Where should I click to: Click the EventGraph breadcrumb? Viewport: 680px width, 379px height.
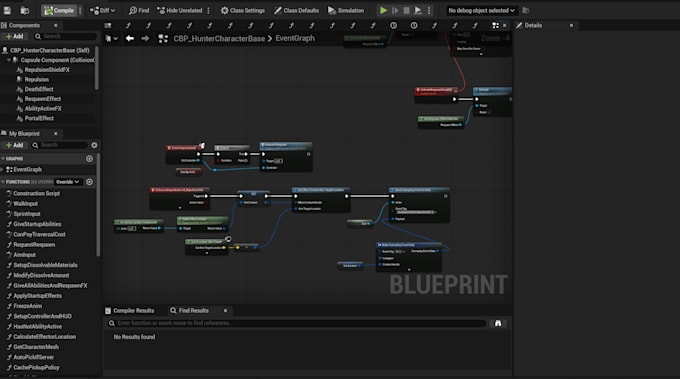pyautogui.click(x=295, y=39)
